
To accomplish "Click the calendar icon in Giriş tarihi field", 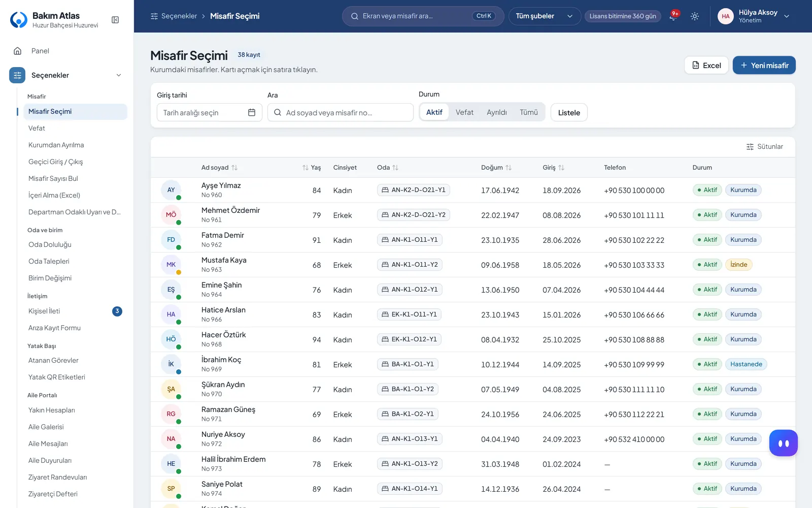I will pos(252,112).
